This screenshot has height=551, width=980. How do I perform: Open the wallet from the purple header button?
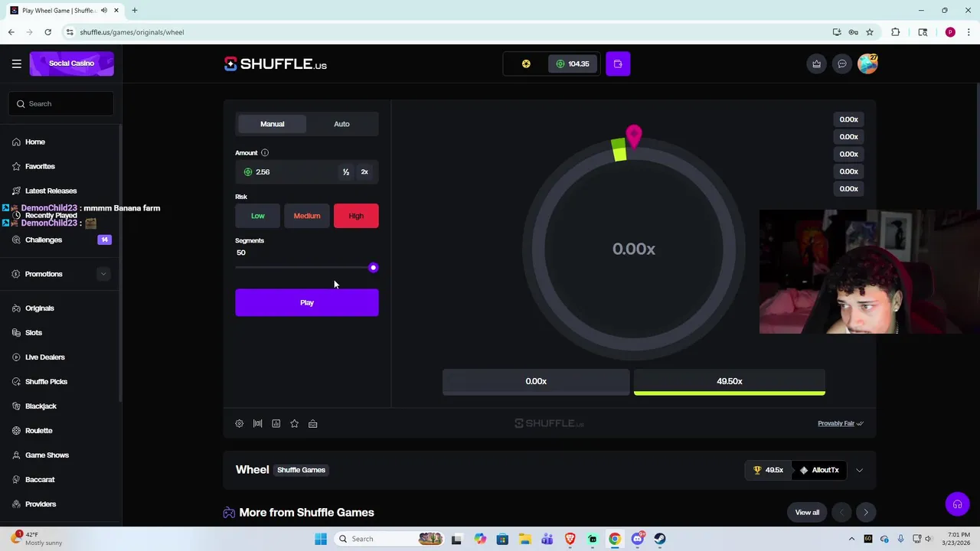618,64
